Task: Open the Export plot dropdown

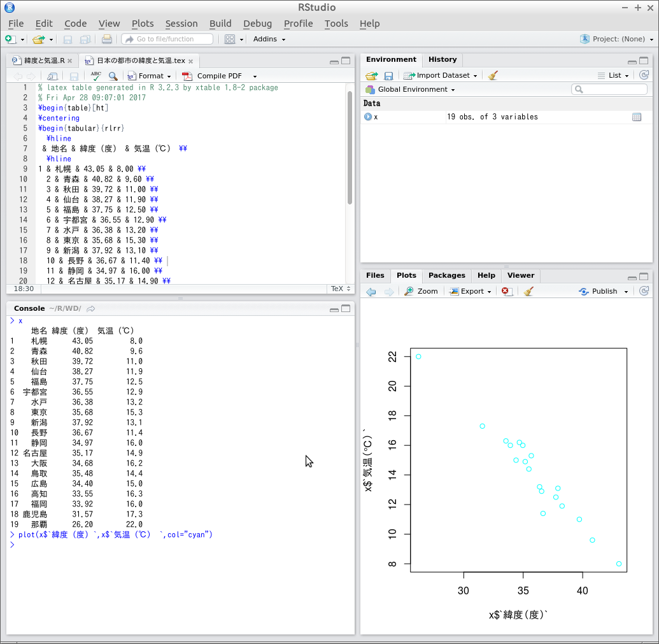Action: 471,291
